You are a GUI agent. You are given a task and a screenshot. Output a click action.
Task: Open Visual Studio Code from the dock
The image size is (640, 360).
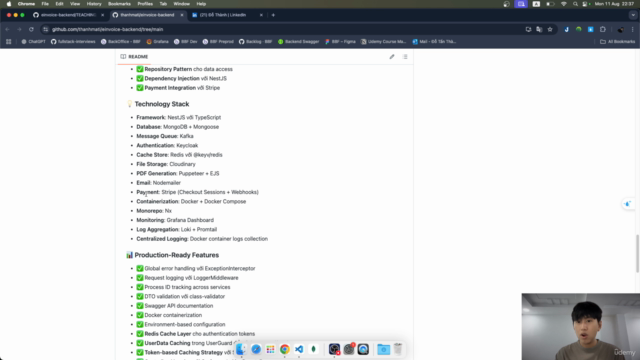coord(299,349)
